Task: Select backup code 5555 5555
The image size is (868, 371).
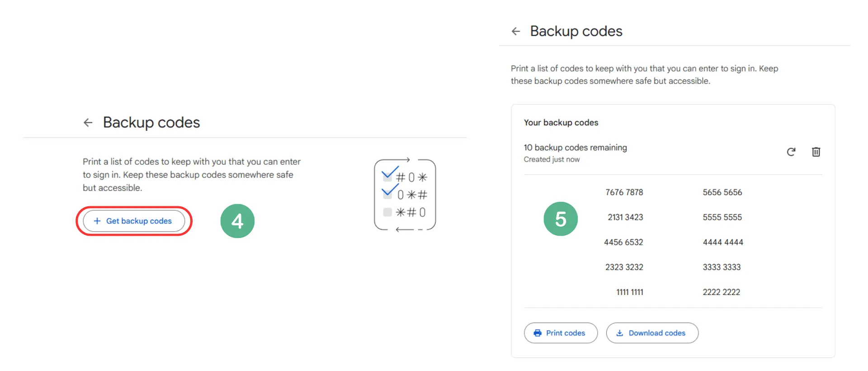Action: coord(722,217)
